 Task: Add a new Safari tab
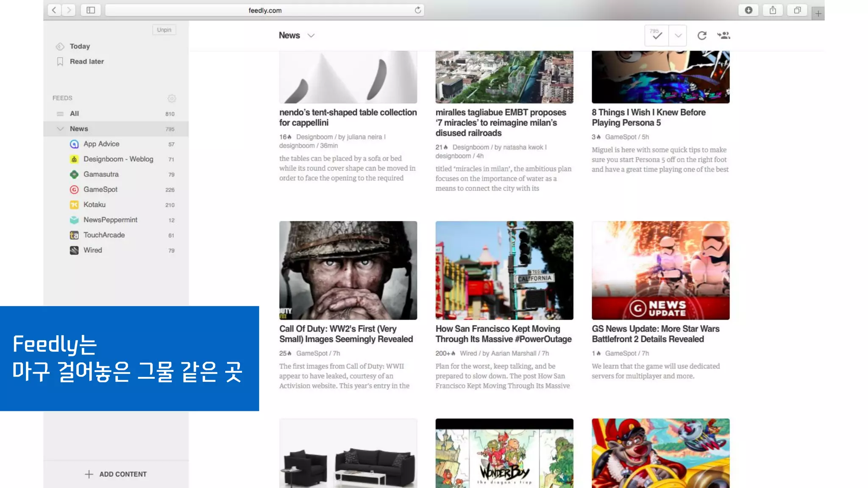[818, 14]
